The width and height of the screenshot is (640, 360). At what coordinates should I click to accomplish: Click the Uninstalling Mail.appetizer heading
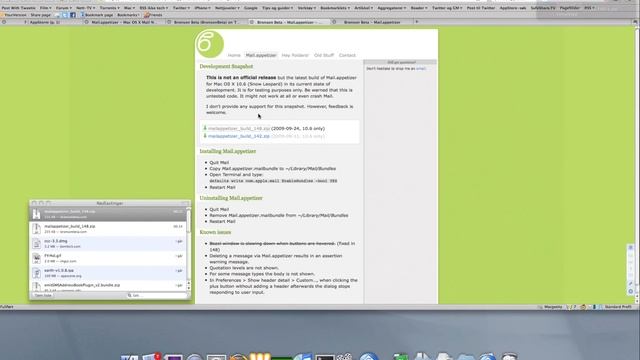[231, 198]
